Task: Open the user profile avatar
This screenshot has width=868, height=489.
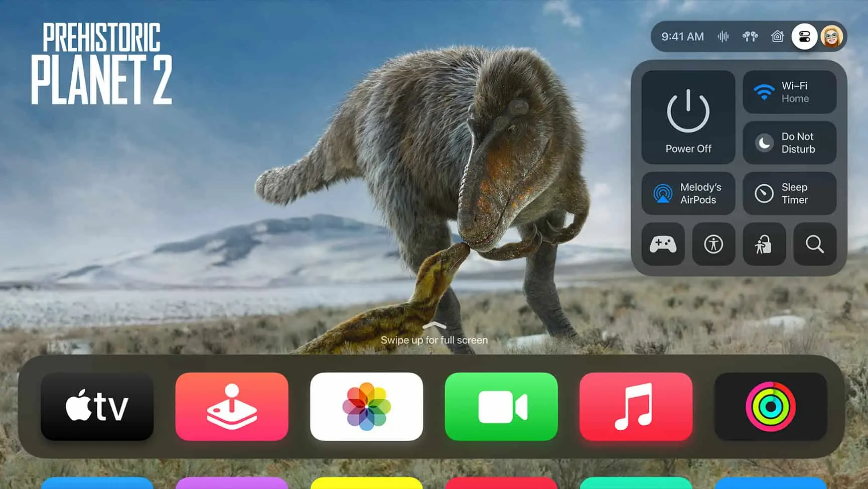Action: click(x=832, y=37)
